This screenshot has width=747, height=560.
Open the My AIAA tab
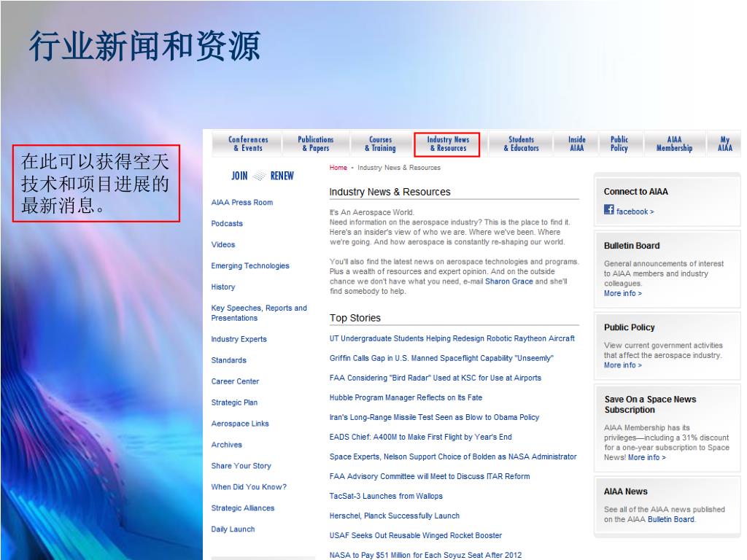724,144
